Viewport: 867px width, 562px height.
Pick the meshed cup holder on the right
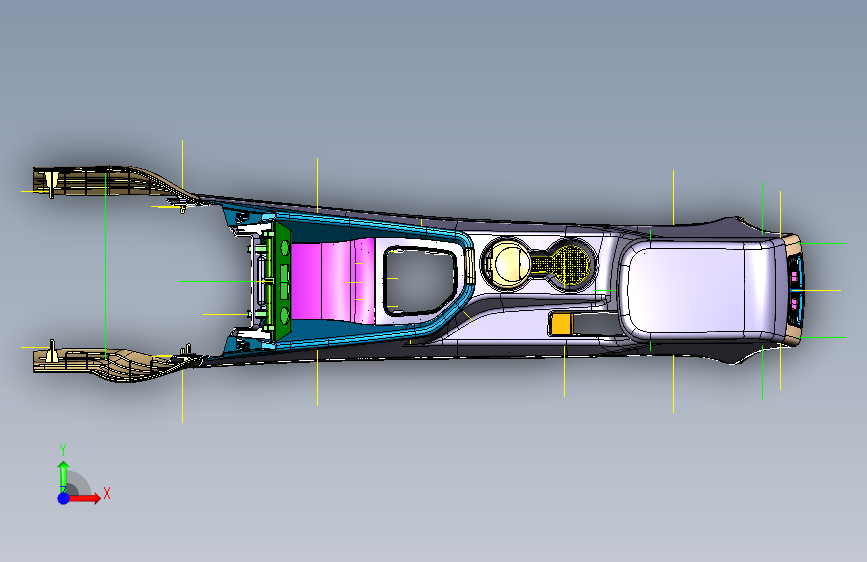[572, 264]
